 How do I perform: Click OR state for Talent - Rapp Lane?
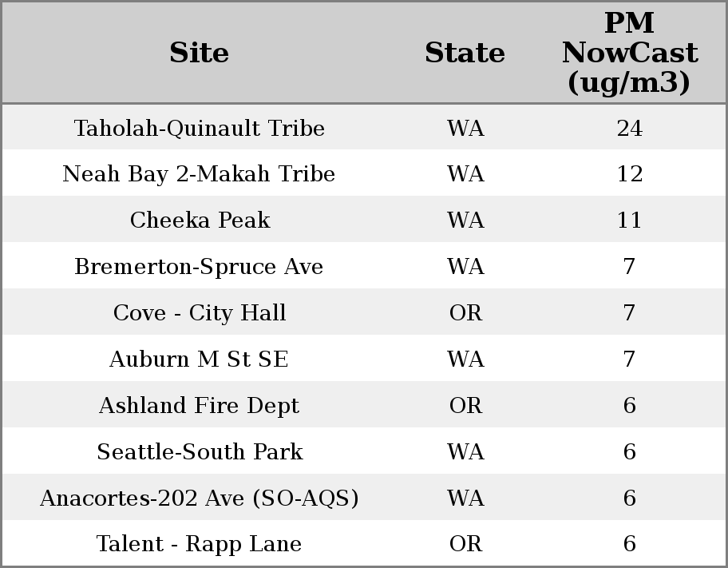click(x=465, y=544)
